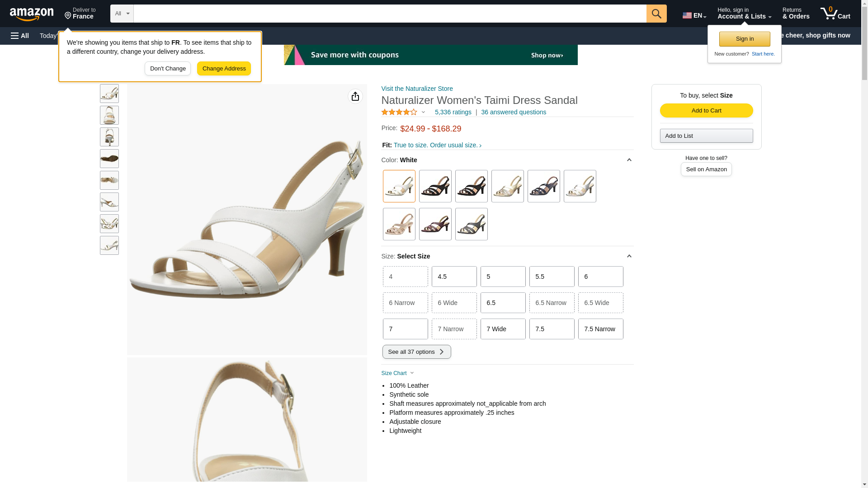Image resolution: width=868 pixels, height=488 pixels.
Task: Click into the search text field
Action: tap(389, 14)
